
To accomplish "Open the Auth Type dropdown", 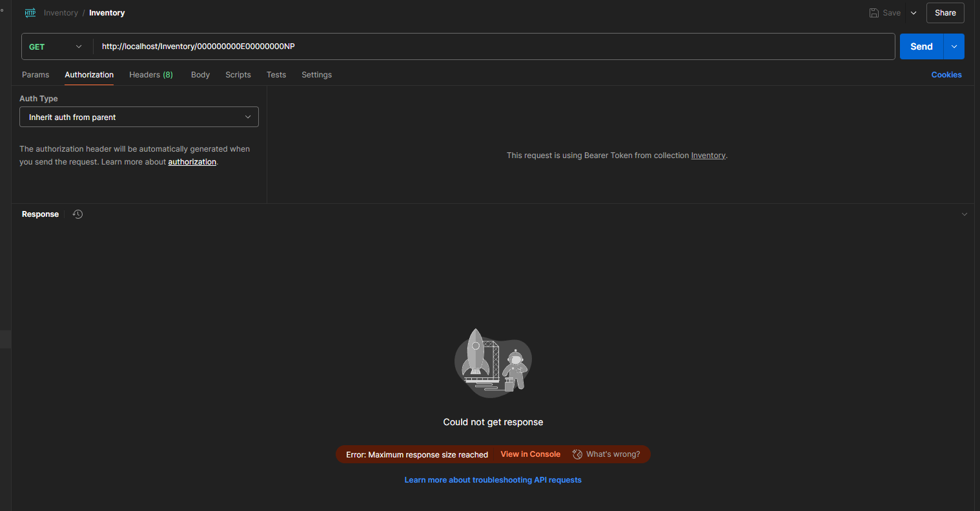I will (139, 117).
